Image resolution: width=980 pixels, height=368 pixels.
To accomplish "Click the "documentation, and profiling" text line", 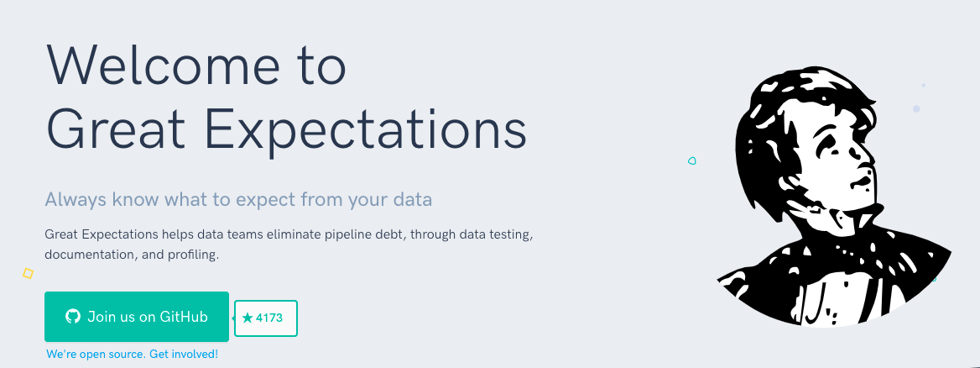I will 132,254.
